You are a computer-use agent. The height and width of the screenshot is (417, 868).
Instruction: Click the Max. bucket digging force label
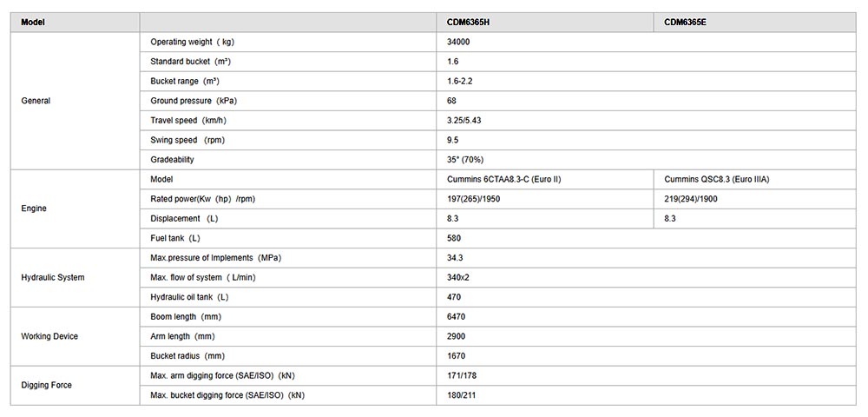click(227, 395)
